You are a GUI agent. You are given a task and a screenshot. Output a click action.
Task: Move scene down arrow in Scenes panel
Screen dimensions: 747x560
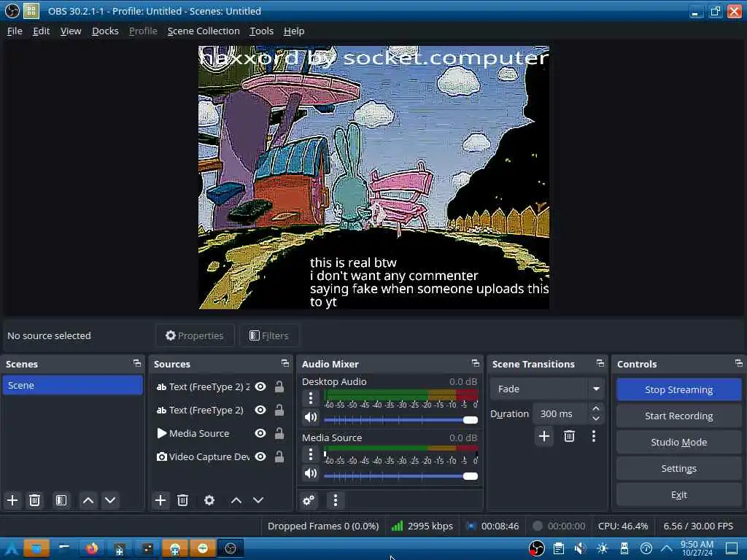[x=110, y=500]
